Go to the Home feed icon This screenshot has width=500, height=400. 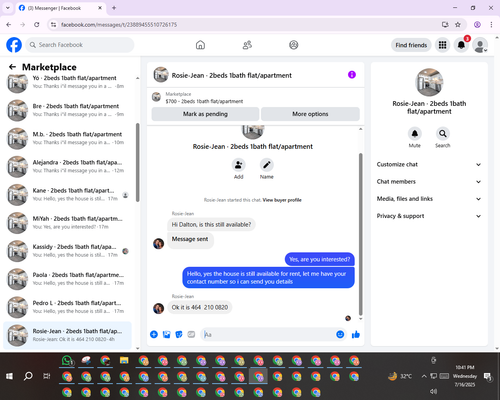point(200,45)
